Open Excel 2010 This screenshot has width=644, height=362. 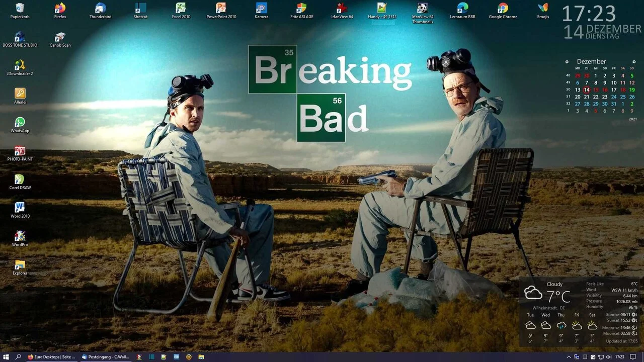click(181, 8)
